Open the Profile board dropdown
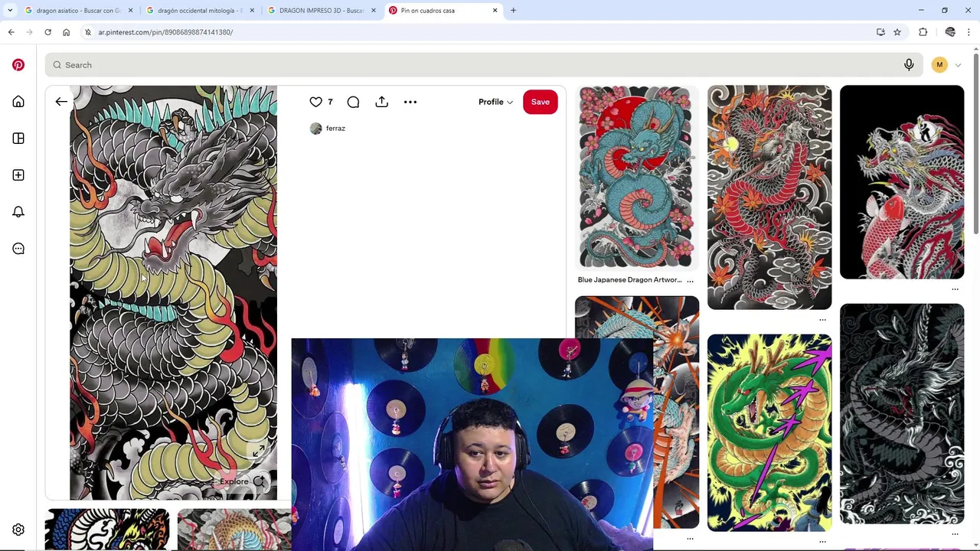This screenshot has height=551, width=980. (x=495, y=102)
